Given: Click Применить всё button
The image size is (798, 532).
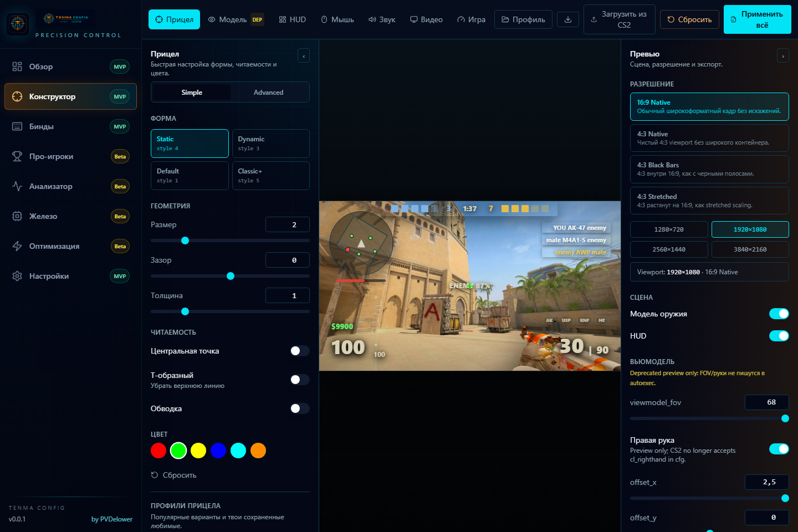Looking at the screenshot, I should click(758, 19).
